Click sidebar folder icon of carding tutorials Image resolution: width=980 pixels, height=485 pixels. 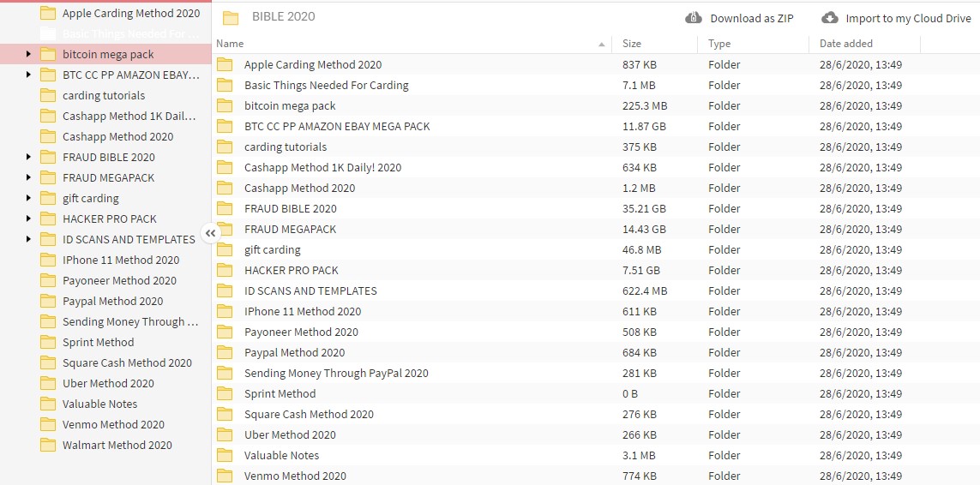(48, 96)
